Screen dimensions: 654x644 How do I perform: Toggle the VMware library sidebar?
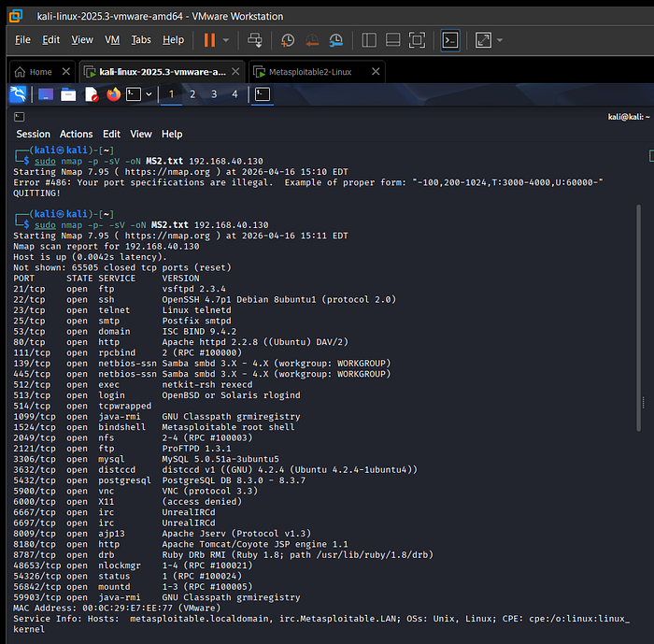tap(369, 40)
